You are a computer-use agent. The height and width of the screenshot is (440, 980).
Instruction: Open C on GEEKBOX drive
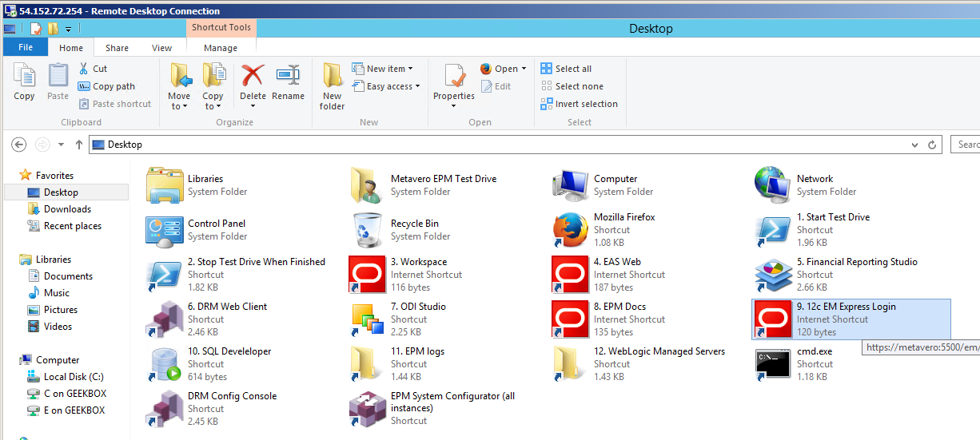point(67,394)
